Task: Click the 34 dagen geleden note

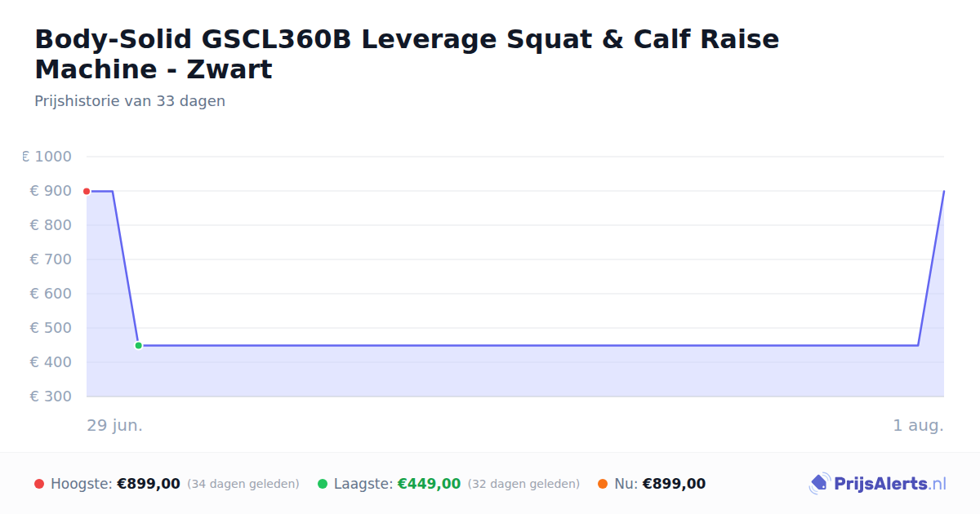Action: 243,484
